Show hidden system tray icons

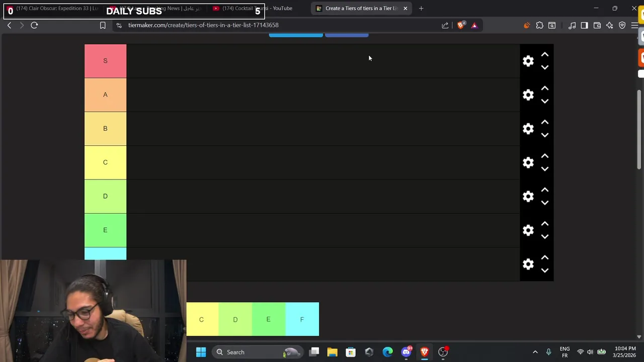[x=535, y=352]
